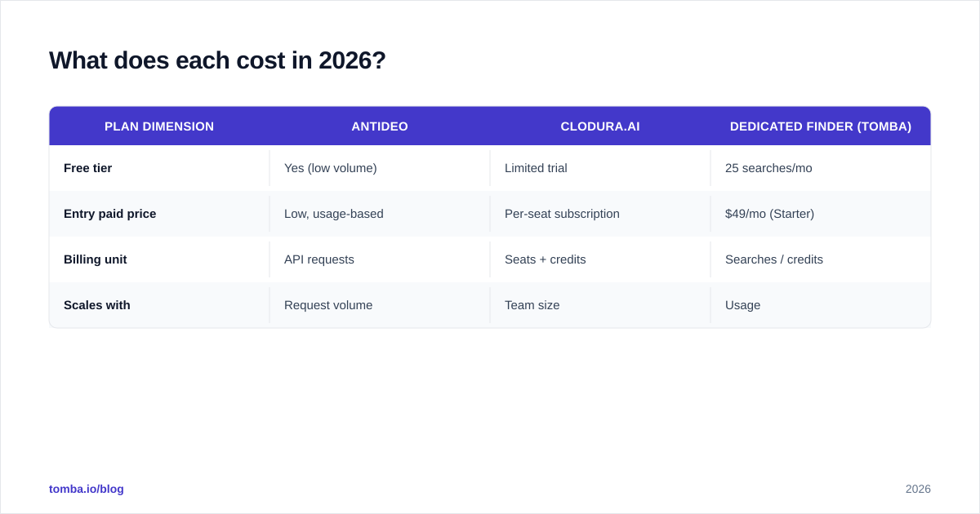Click the 'Scales with' row label
Image resolution: width=980 pixels, height=514 pixels.
159,305
